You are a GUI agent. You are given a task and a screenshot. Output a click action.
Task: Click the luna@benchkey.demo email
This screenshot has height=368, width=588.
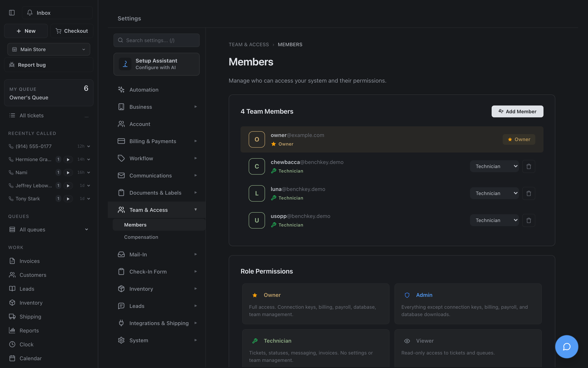tap(298, 189)
